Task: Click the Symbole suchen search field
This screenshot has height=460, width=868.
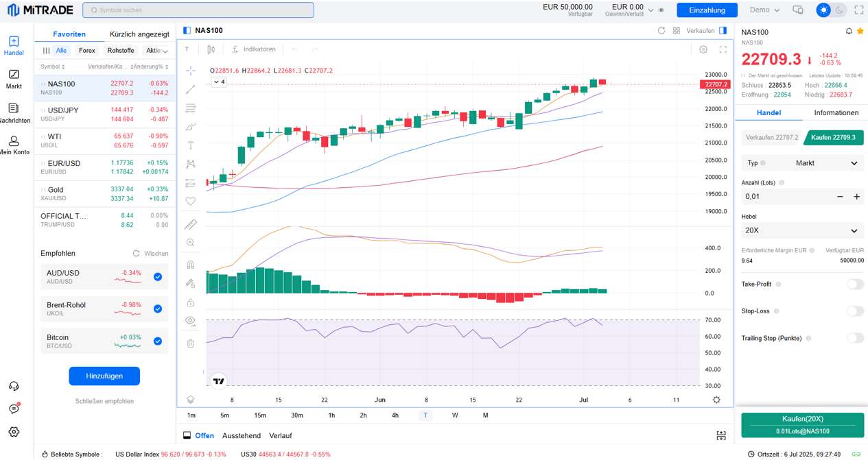Action: click(198, 10)
